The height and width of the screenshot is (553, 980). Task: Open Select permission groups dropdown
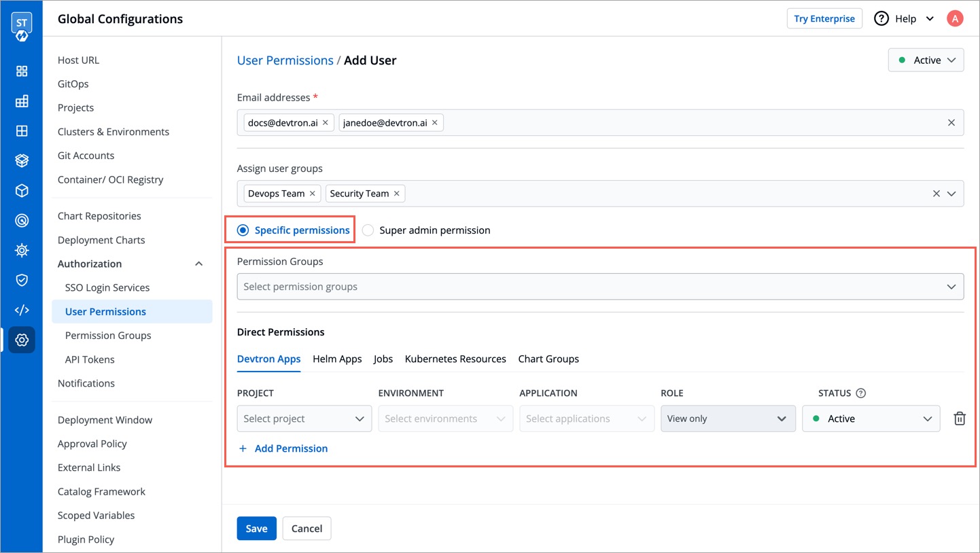600,287
